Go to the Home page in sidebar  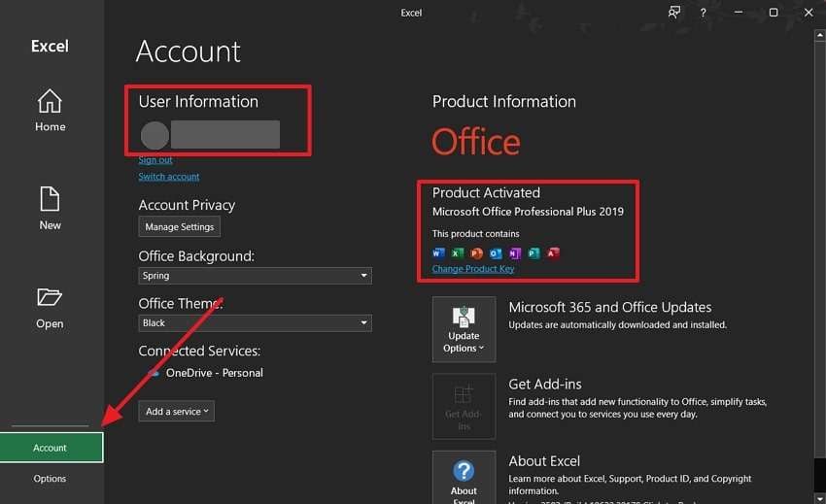click(x=50, y=110)
